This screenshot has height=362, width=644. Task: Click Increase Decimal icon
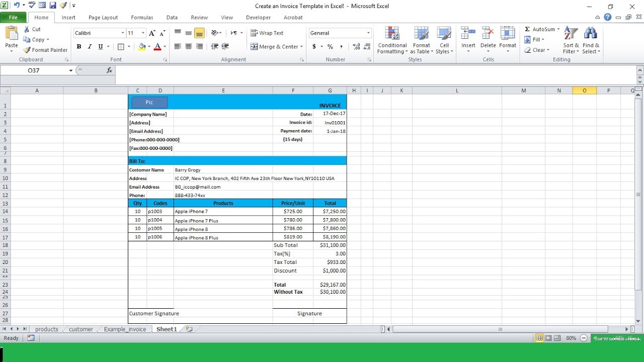(356, 47)
